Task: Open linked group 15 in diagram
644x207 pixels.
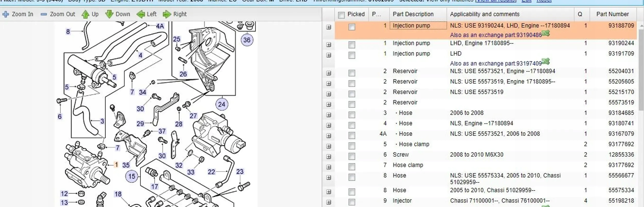Action: click(x=132, y=176)
